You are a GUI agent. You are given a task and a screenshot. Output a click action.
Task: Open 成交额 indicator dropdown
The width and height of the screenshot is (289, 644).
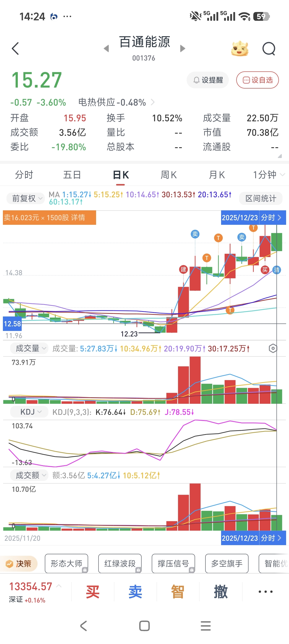29,475
